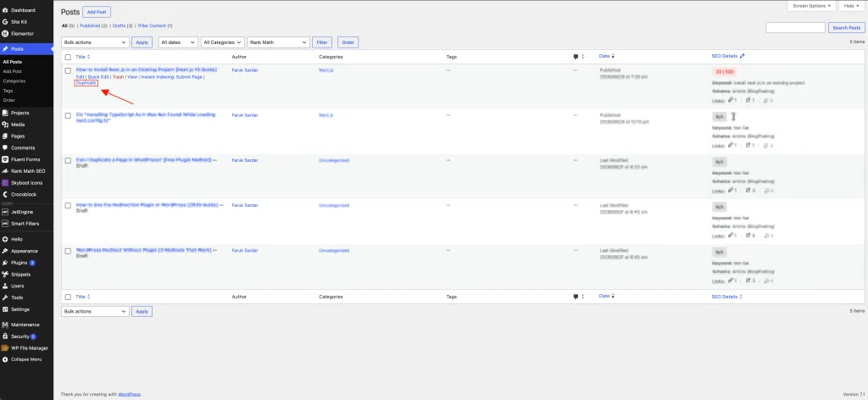Check the 'Redirection Plugin' draft checkbox
The height and width of the screenshot is (400, 868).
click(x=68, y=205)
